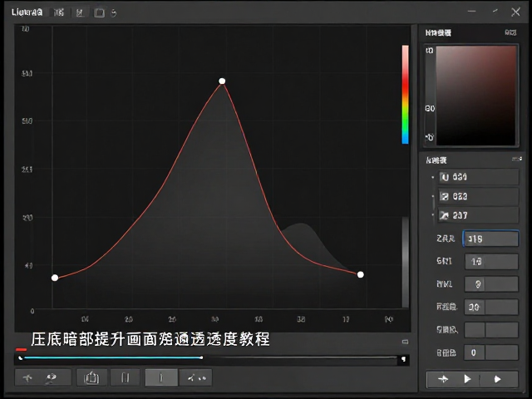
Task: Pick a hue on the vertical rainbow bar
Action: pos(405,94)
